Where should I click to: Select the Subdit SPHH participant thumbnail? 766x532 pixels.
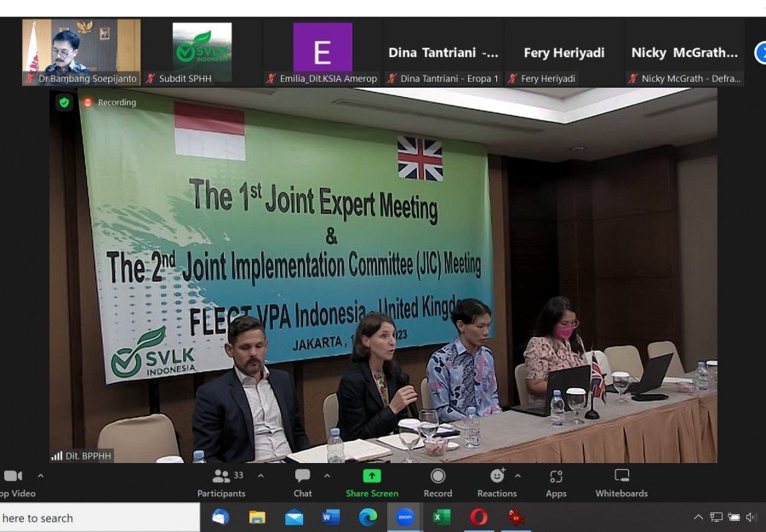tap(202, 52)
